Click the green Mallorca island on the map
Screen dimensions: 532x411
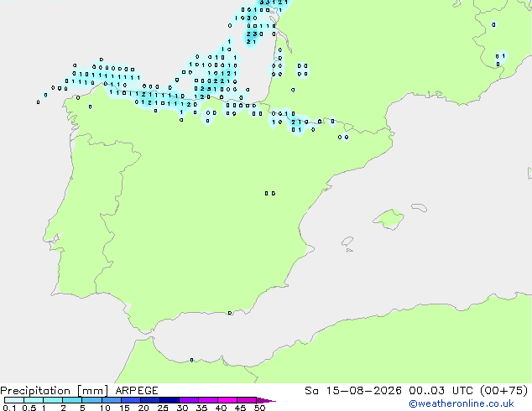coord(389,219)
